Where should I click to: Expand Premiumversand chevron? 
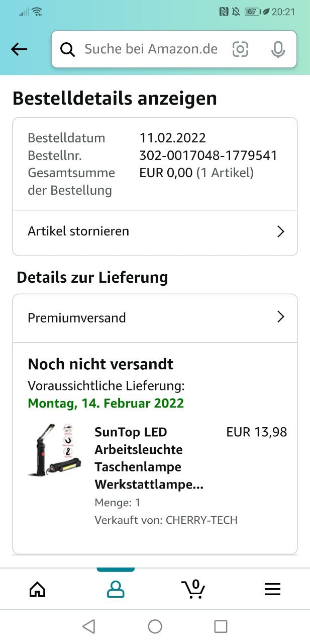pos(281,317)
